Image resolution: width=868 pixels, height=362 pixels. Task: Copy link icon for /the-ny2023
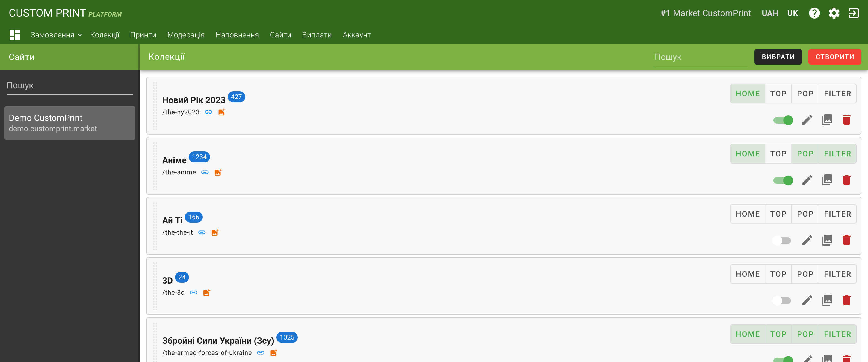[209, 112]
